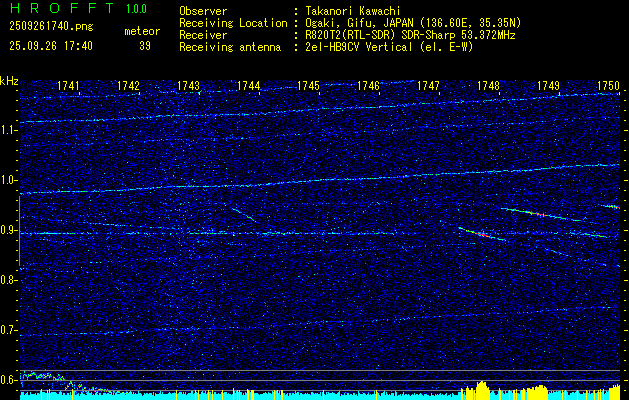629x400 pixels.
Task: Click the 1748 time marker
Action: point(489,85)
